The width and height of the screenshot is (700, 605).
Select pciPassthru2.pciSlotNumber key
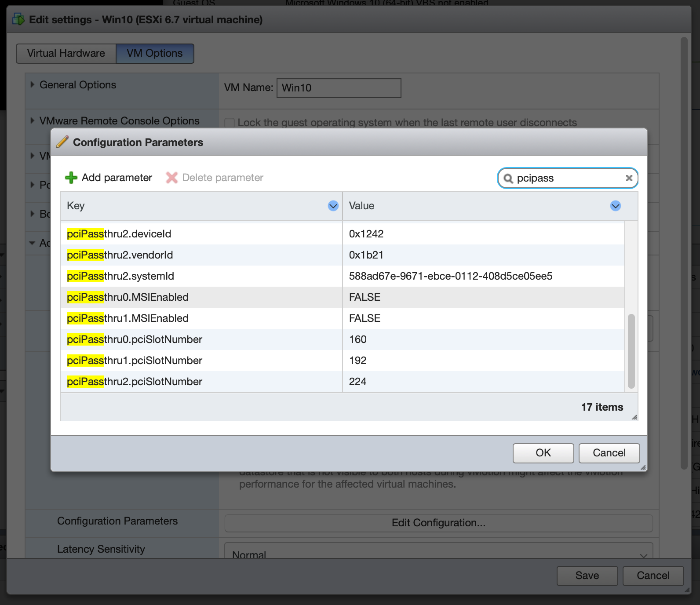[135, 382]
